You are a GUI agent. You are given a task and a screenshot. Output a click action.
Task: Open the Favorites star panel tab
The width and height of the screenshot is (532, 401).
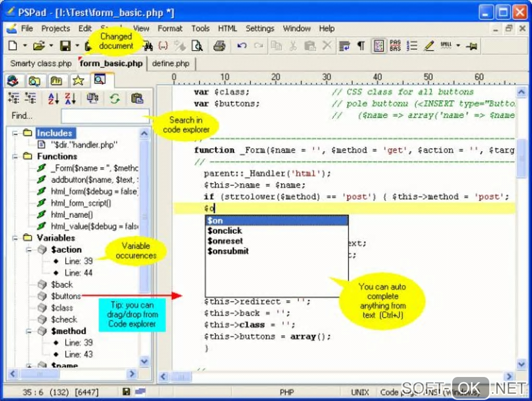click(78, 81)
